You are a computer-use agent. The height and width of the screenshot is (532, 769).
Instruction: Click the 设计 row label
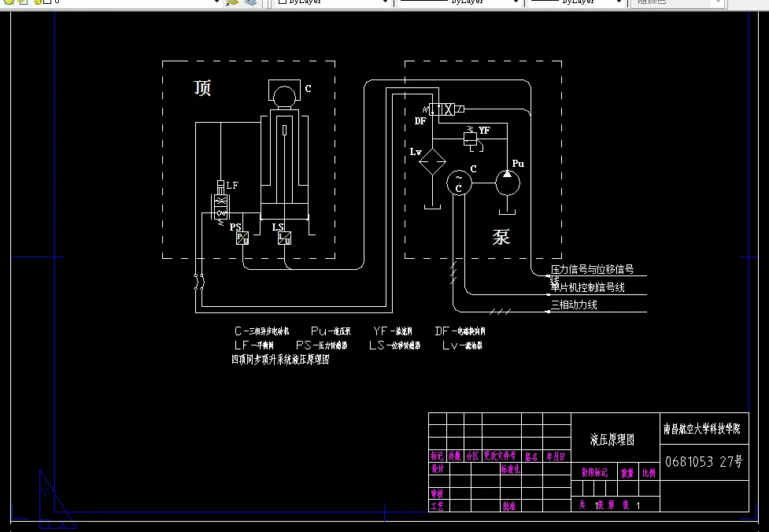point(438,468)
